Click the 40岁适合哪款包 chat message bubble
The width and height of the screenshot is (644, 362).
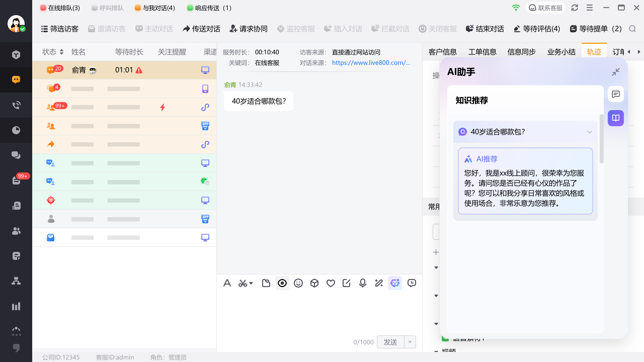tap(259, 101)
